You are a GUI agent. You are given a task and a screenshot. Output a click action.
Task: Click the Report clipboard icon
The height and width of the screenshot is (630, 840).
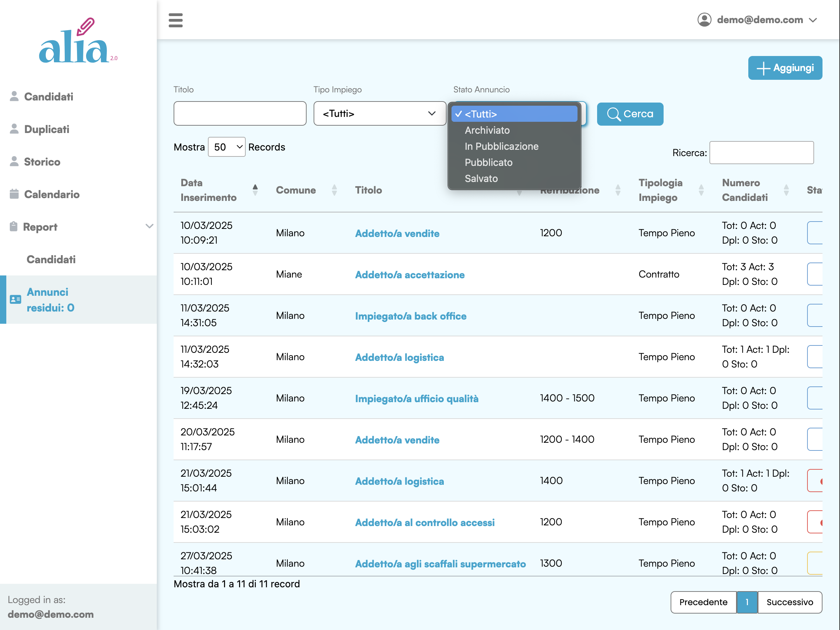14,227
